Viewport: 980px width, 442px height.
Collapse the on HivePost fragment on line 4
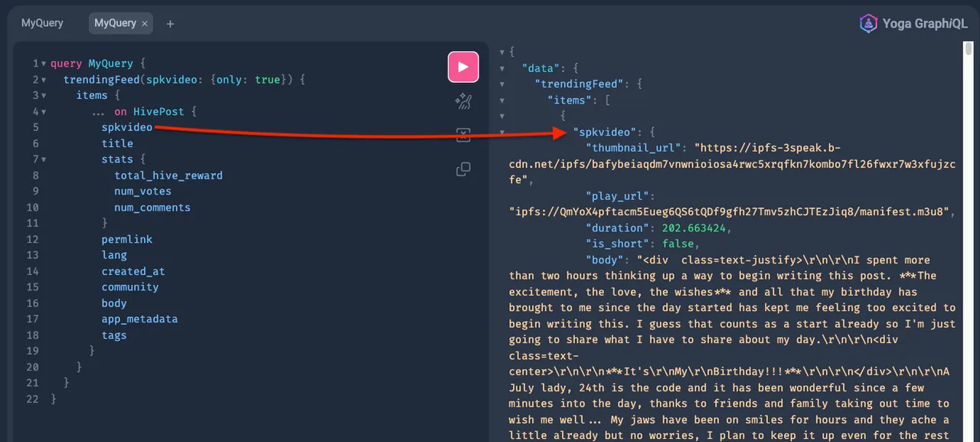tap(43, 112)
